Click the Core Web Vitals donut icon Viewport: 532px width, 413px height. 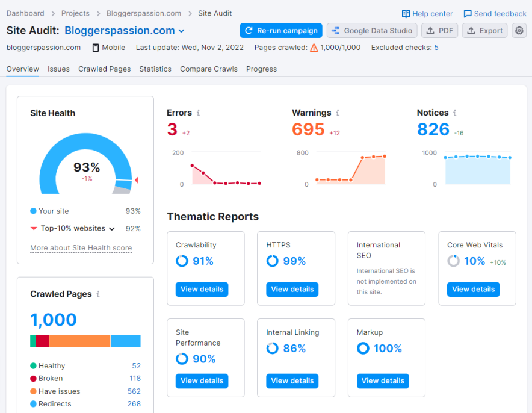click(453, 261)
